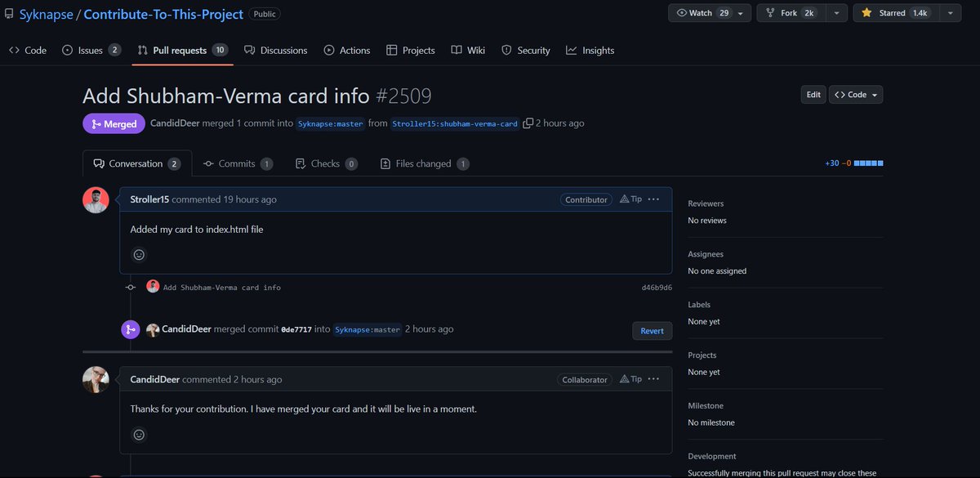
Task: Click 'No milestone' text in sidebar
Action: [711, 422]
